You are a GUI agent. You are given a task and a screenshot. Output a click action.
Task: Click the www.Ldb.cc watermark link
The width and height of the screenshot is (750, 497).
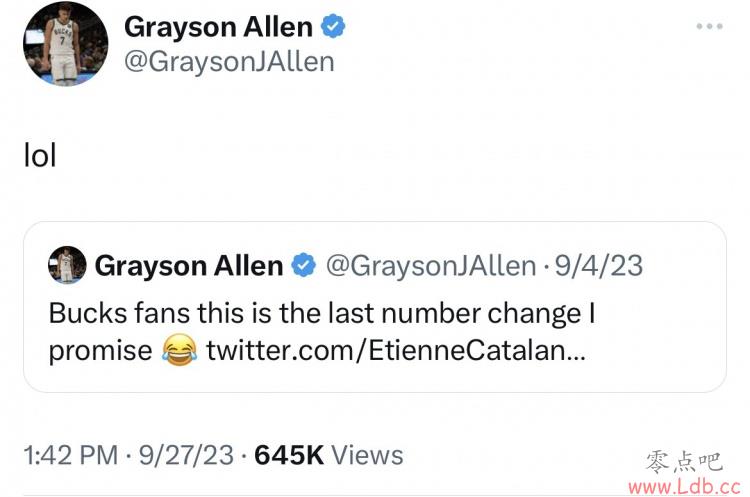click(684, 487)
